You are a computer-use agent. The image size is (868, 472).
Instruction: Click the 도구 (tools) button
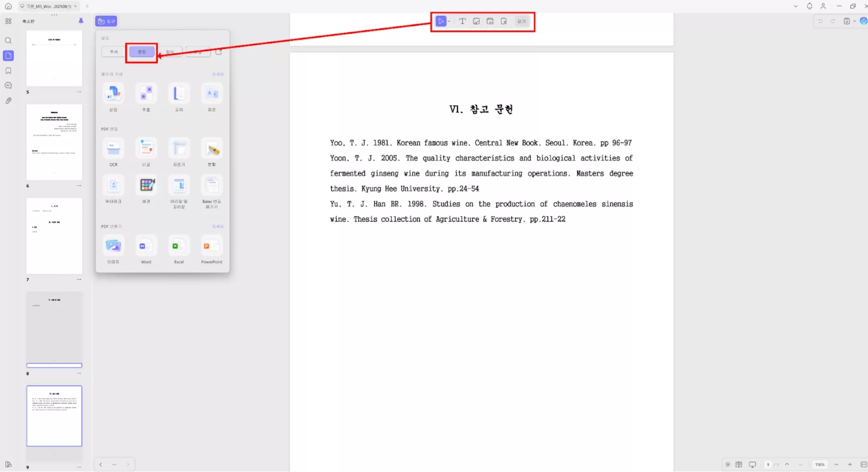point(106,21)
